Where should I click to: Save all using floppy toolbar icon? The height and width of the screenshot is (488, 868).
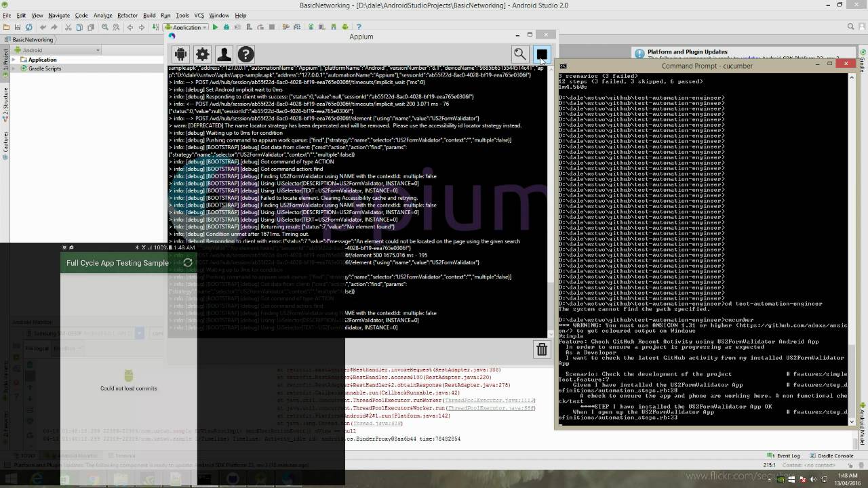[x=18, y=27]
